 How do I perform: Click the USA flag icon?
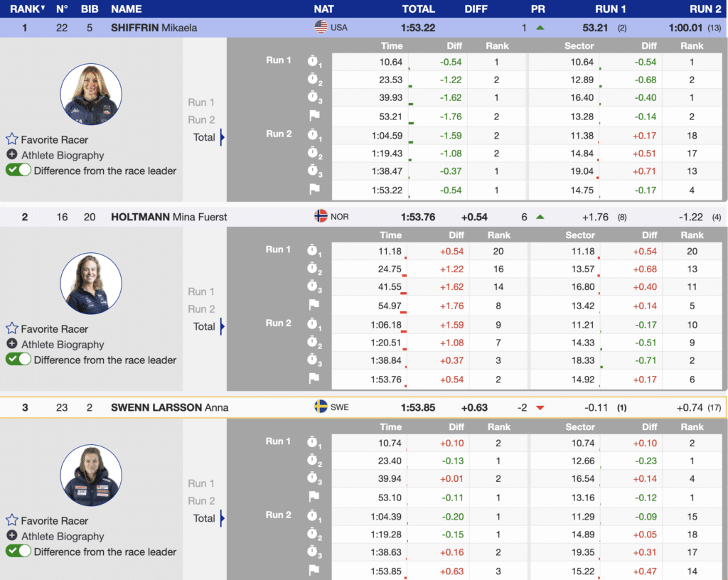coord(321,28)
